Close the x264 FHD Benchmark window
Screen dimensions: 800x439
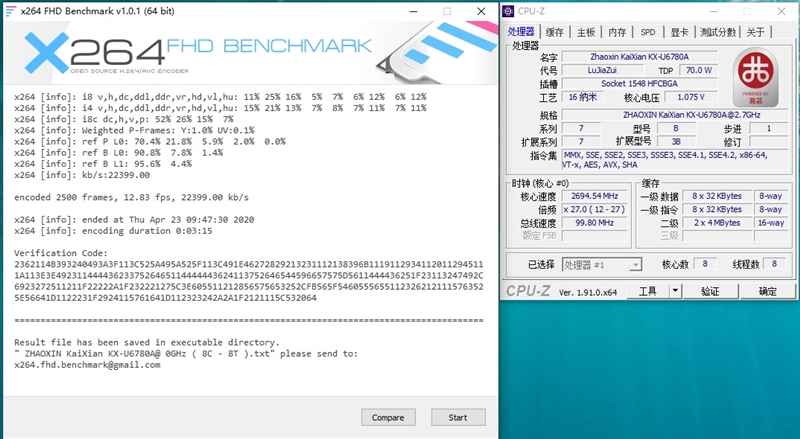coord(481,11)
